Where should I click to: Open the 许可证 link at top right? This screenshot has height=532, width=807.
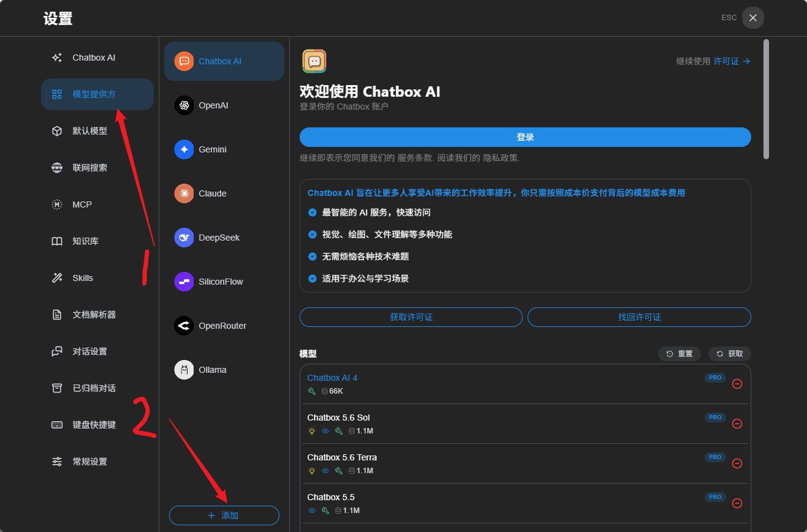coord(732,61)
